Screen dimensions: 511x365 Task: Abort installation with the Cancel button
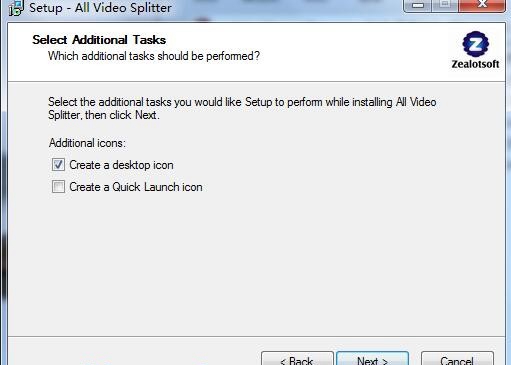(x=457, y=358)
